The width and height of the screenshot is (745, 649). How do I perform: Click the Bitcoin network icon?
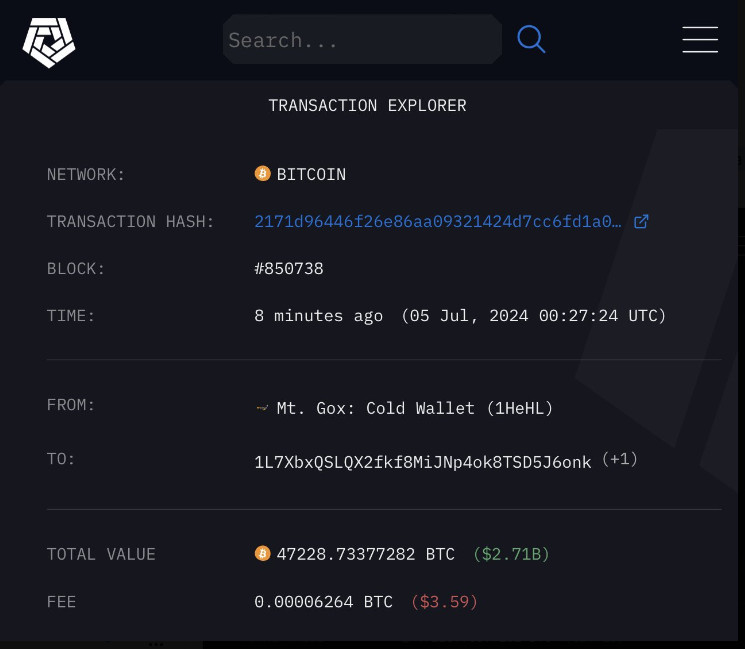(x=263, y=174)
